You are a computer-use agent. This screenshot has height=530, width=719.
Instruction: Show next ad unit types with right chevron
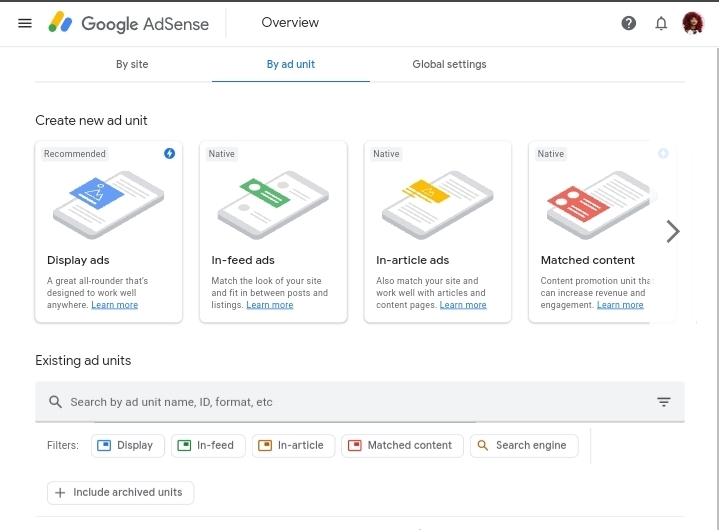[x=673, y=231]
